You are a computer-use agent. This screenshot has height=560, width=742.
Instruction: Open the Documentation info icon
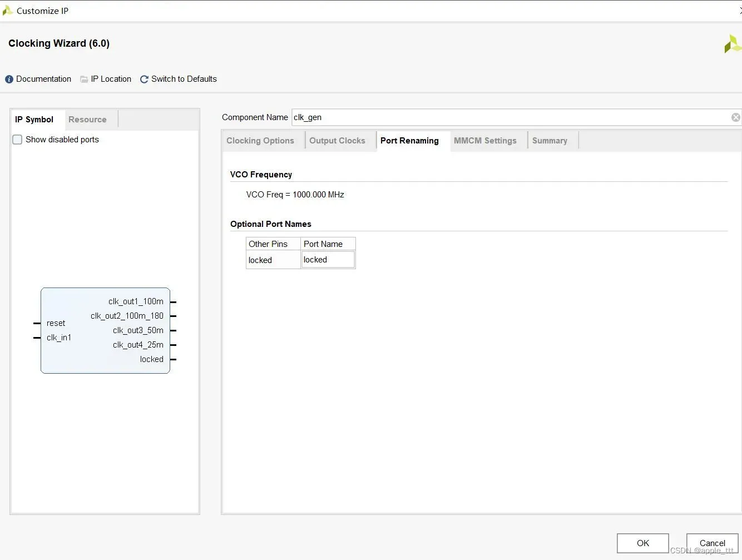point(9,80)
